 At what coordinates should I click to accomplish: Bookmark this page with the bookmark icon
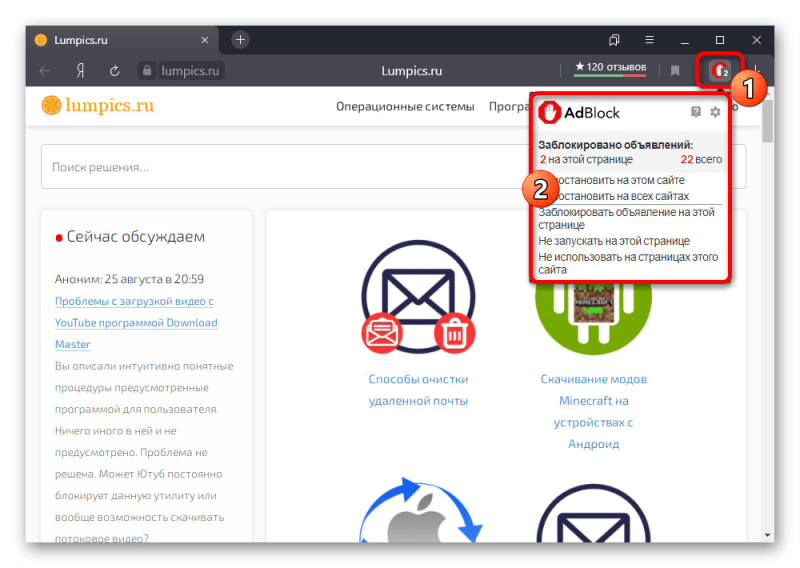[x=674, y=70]
